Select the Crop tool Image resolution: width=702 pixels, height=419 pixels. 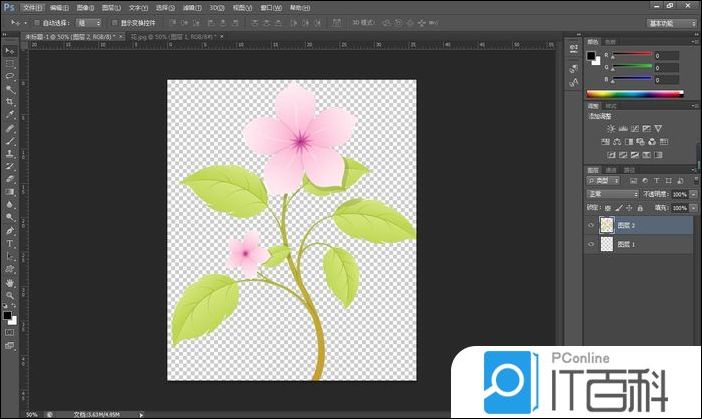pyautogui.click(x=10, y=102)
